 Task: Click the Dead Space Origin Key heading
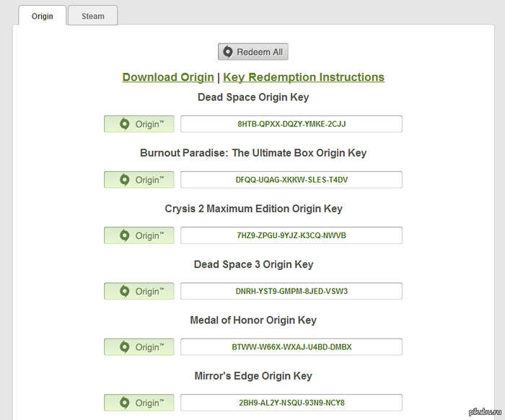[x=253, y=97]
